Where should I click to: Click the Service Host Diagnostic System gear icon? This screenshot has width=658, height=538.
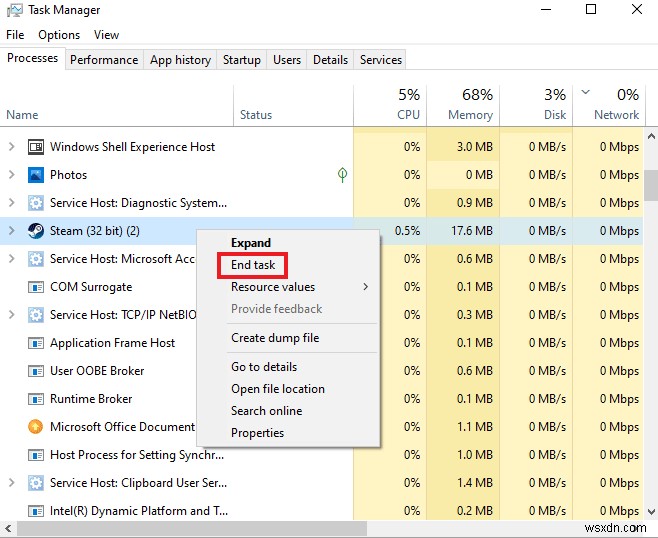pos(35,203)
